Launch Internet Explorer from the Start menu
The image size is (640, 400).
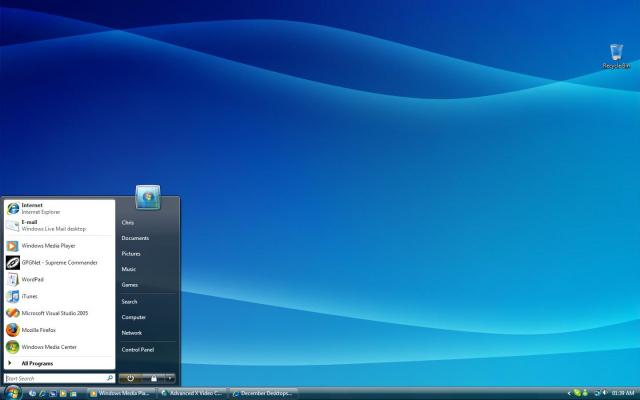(59, 209)
